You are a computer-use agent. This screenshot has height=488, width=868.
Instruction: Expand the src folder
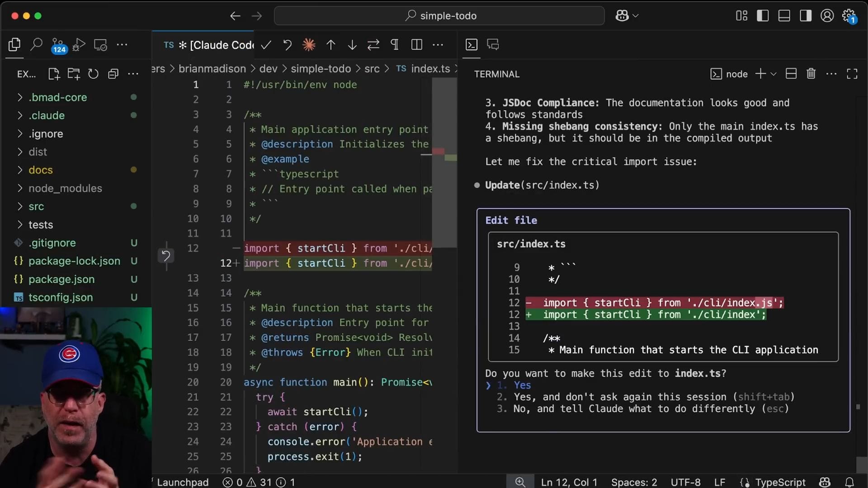pos(36,206)
